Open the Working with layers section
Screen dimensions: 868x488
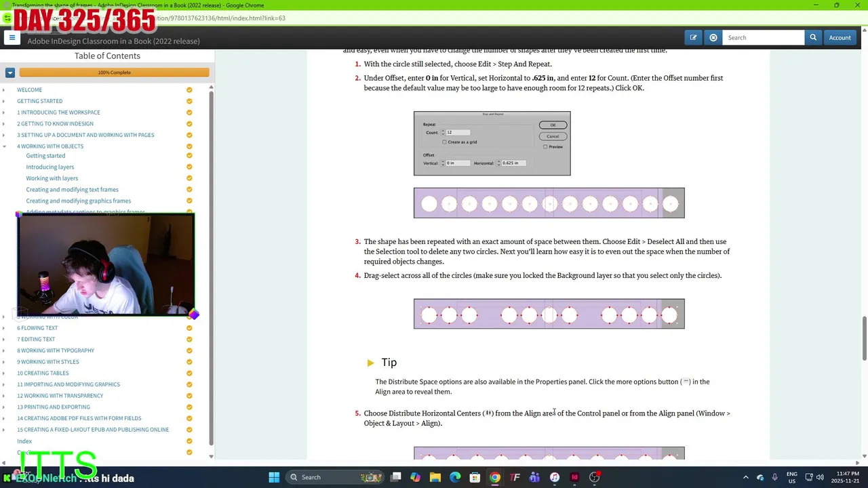coord(52,178)
